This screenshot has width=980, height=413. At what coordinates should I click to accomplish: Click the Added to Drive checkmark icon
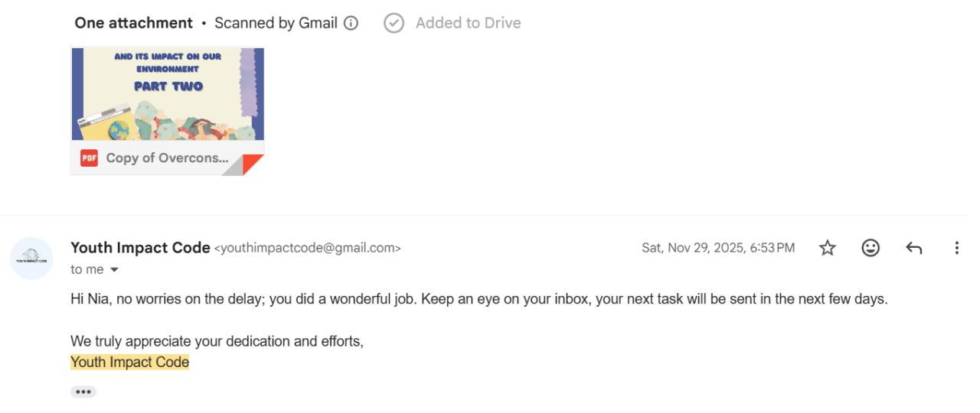coord(394,23)
